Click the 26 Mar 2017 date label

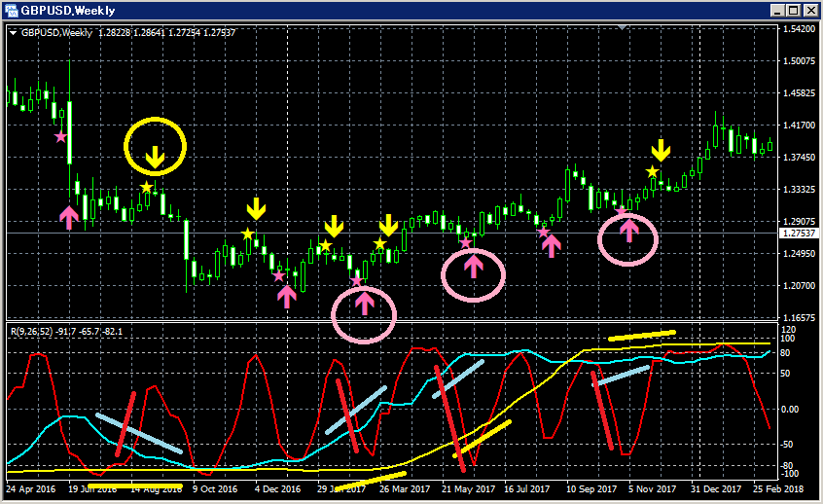(404, 488)
